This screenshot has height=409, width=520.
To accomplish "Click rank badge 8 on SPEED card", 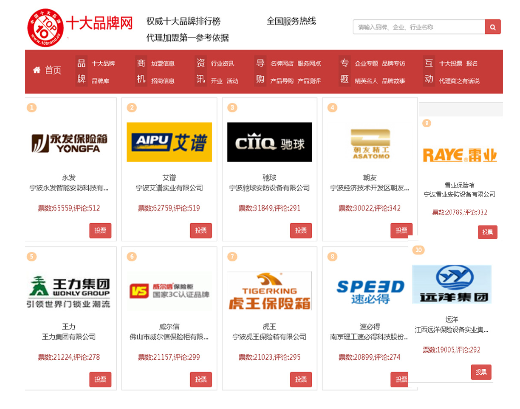I will click(x=332, y=257).
